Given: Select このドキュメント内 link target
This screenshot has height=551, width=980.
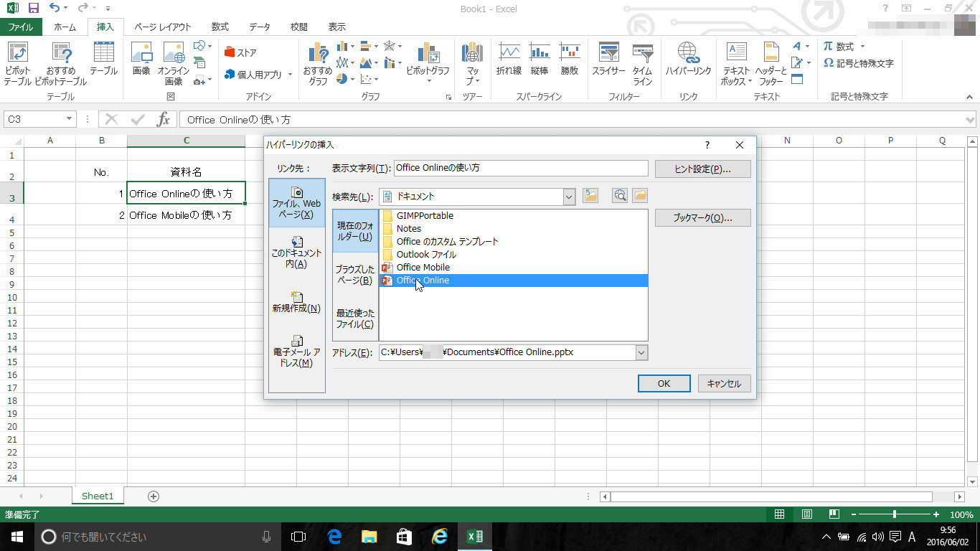Looking at the screenshot, I should (x=297, y=253).
